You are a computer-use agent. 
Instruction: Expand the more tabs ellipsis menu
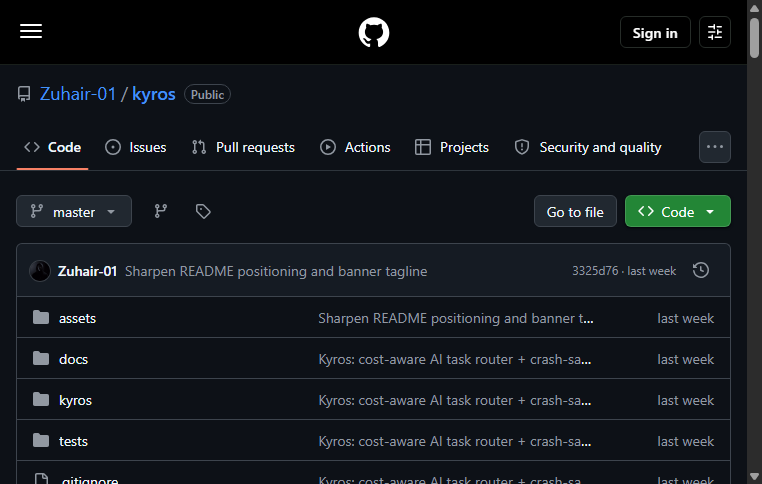coord(714,147)
